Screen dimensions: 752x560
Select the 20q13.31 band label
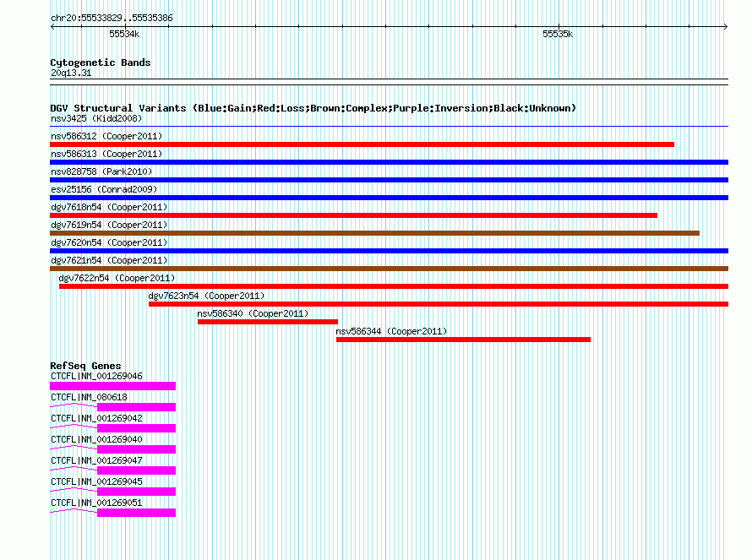(x=71, y=73)
